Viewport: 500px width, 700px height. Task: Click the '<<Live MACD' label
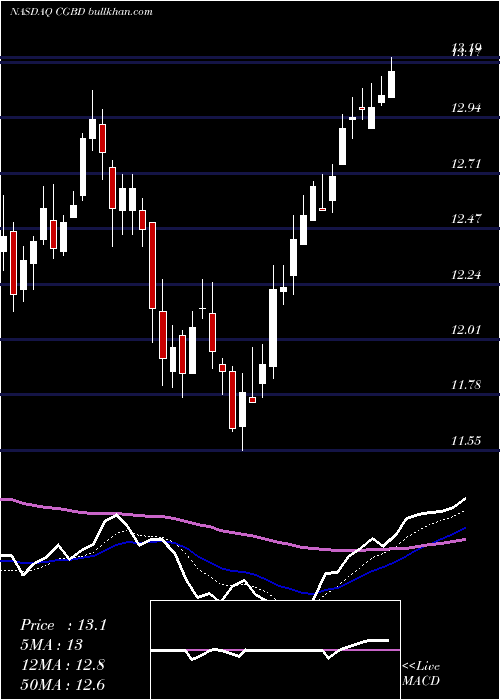[421, 673]
